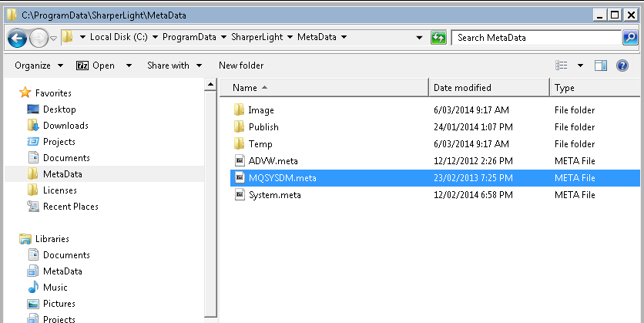The height and width of the screenshot is (323, 644).
Task: Focus the Search MetaData box
Action: 536,38
